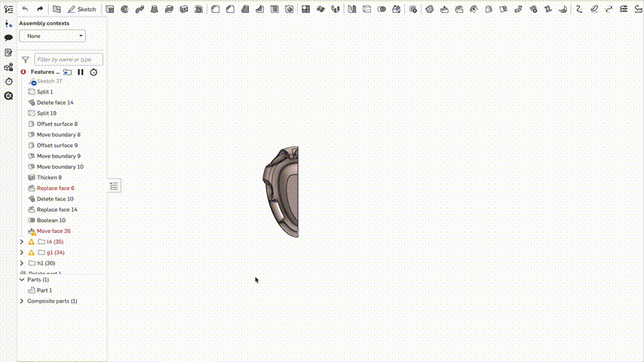Viewport: 644px width, 362px height.
Task: Expand the l4 (35) folder
Action: (x=22, y=242)
